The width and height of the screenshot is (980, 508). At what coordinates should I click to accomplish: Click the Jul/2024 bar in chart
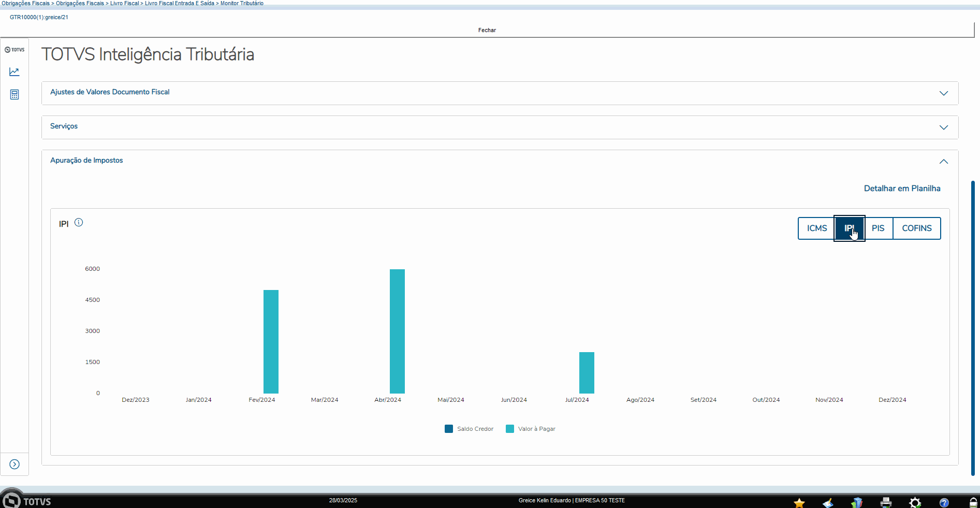click(x=587, y=373)
